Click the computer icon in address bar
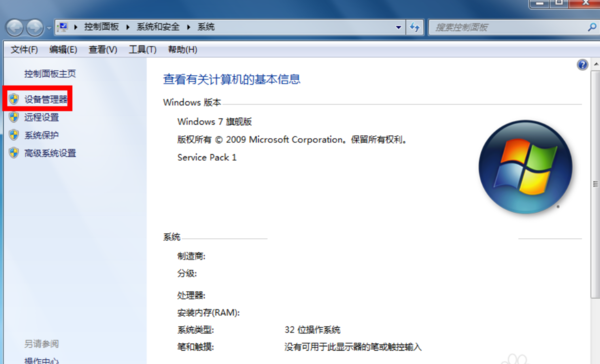Viewport: 600px width, 364px height. (x=63, y=27)
